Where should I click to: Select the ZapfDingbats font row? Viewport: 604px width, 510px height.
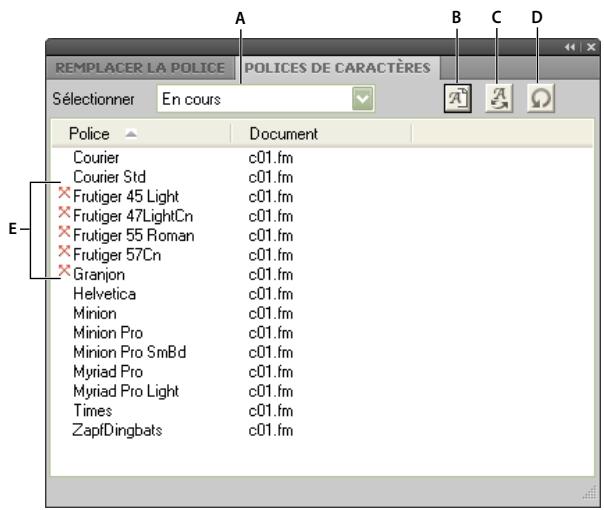click(117, 430)
